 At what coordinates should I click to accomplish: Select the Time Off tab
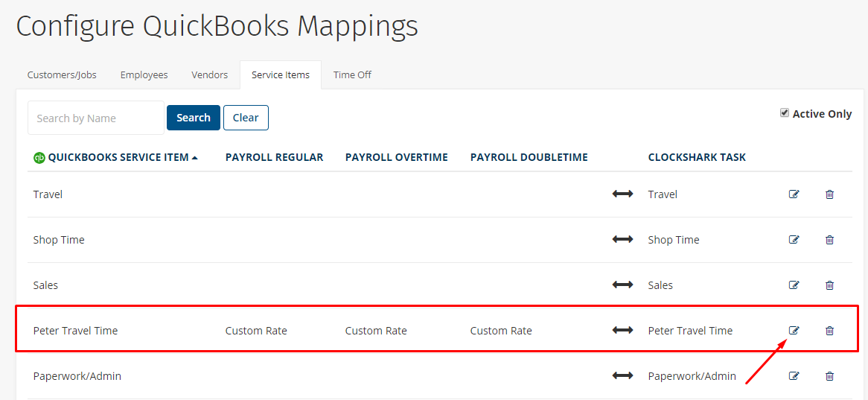click(352, 74)
